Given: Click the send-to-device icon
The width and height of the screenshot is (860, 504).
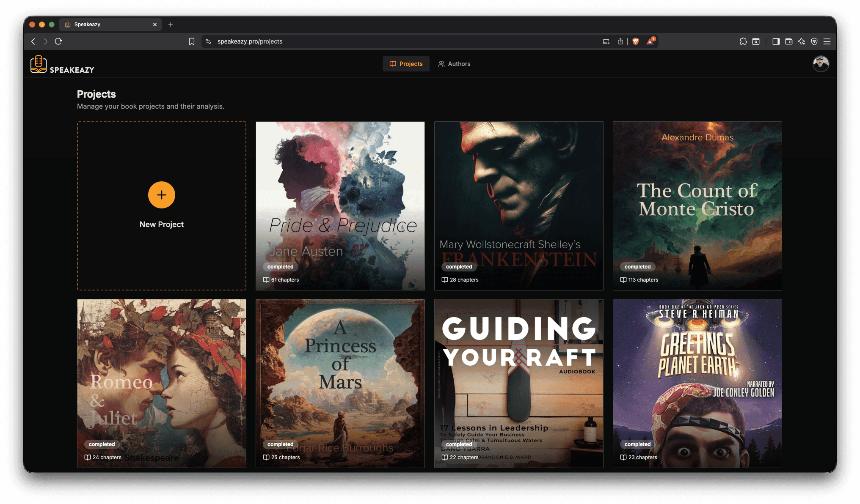Looking at the screenshot, I should pos(606,41).
